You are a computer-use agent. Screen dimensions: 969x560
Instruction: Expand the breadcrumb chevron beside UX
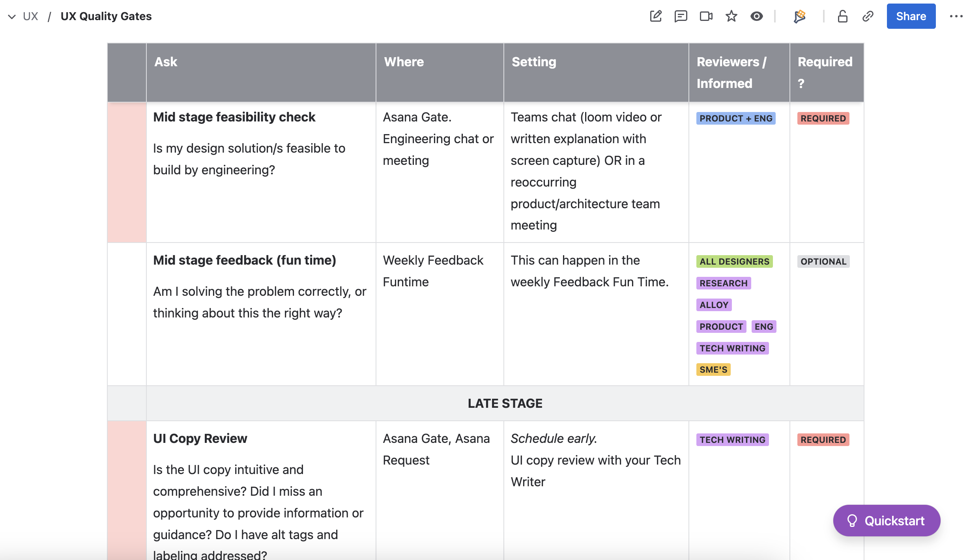point(12,17)
